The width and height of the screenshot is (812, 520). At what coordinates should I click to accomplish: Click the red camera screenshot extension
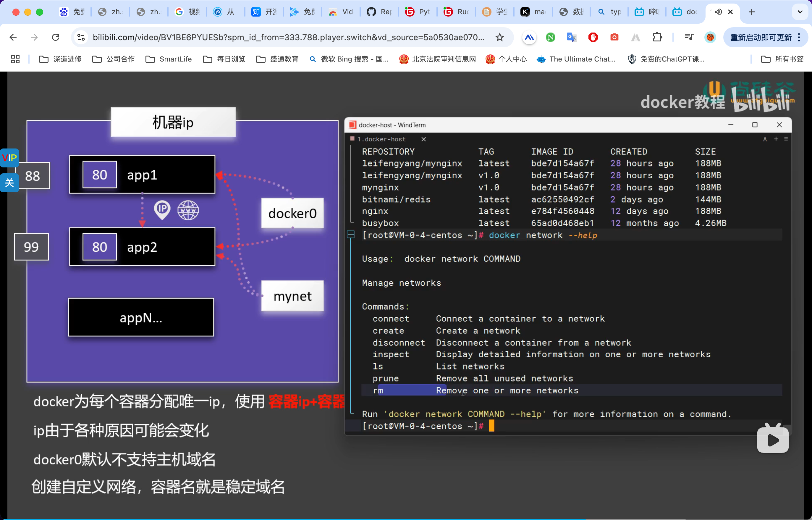point(614,37)
